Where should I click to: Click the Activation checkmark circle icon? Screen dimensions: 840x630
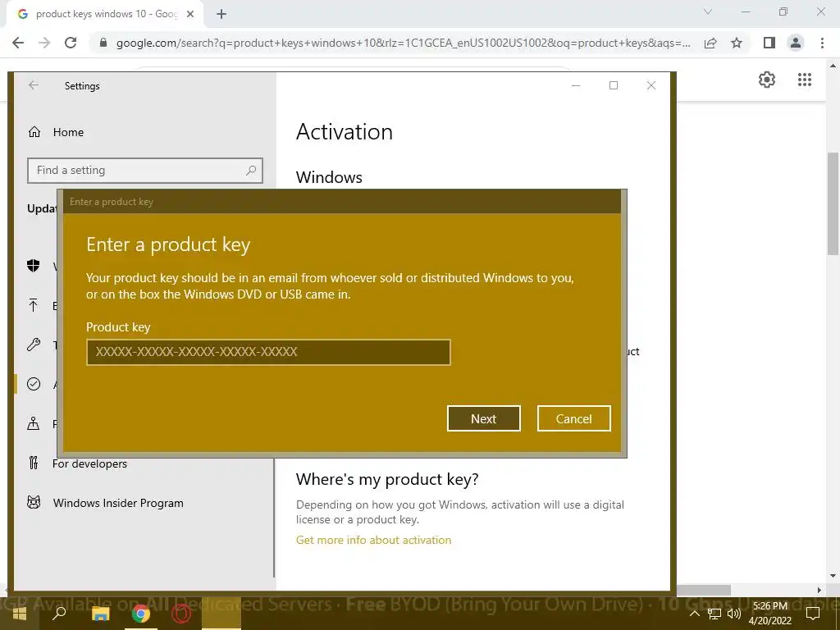point(34,384)
